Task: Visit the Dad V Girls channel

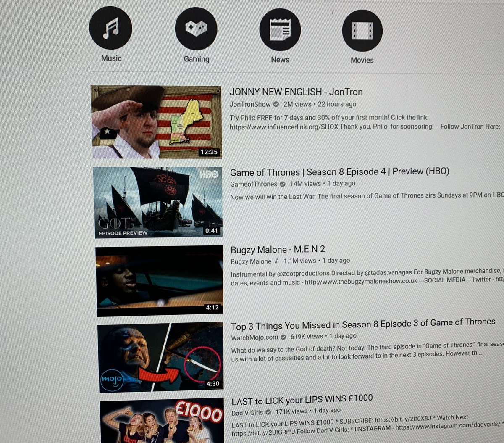Action: (x=247, y=413)
